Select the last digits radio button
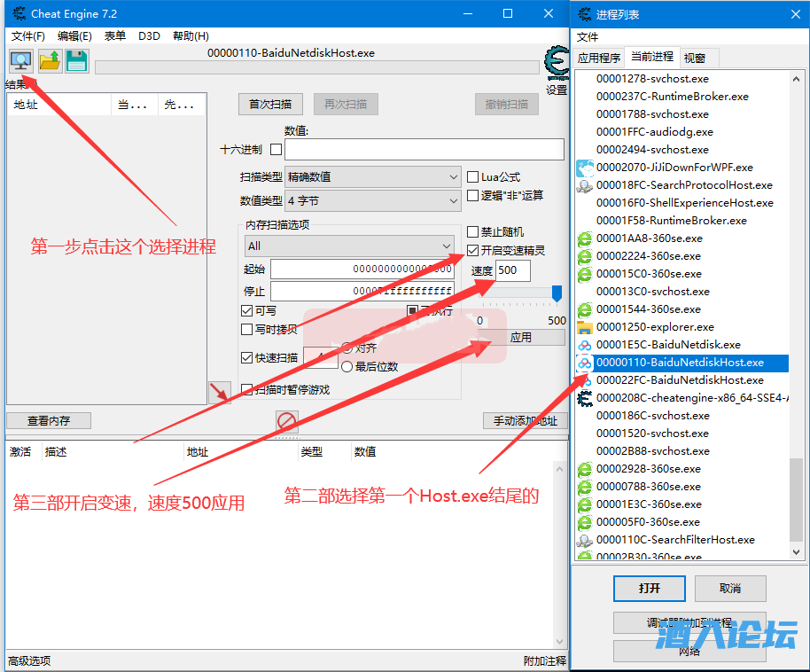 point(347,366)
